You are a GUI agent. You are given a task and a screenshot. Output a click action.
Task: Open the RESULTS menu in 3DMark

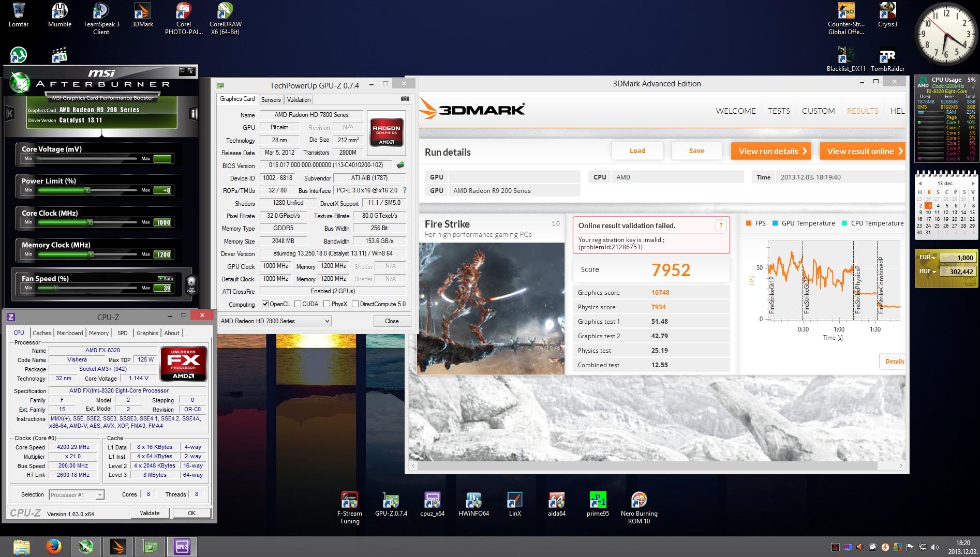863,111
